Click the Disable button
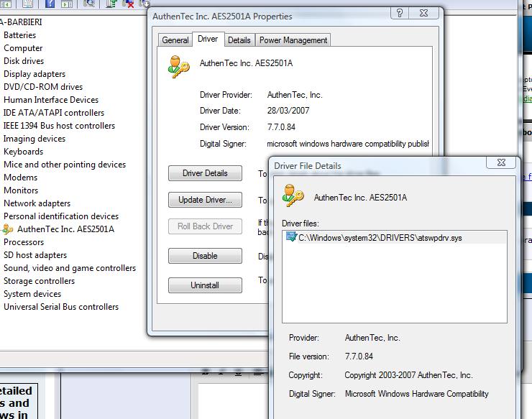This screenshot has height=419, width=532. click(x=205, y=256)
